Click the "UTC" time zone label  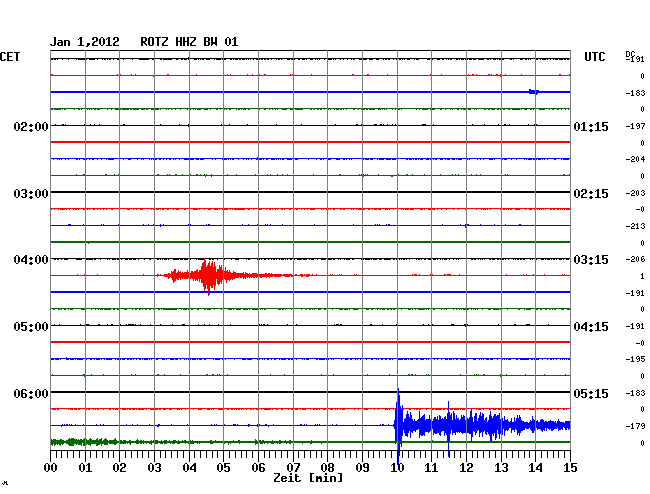pyautogui.click(x=594, y=57)
